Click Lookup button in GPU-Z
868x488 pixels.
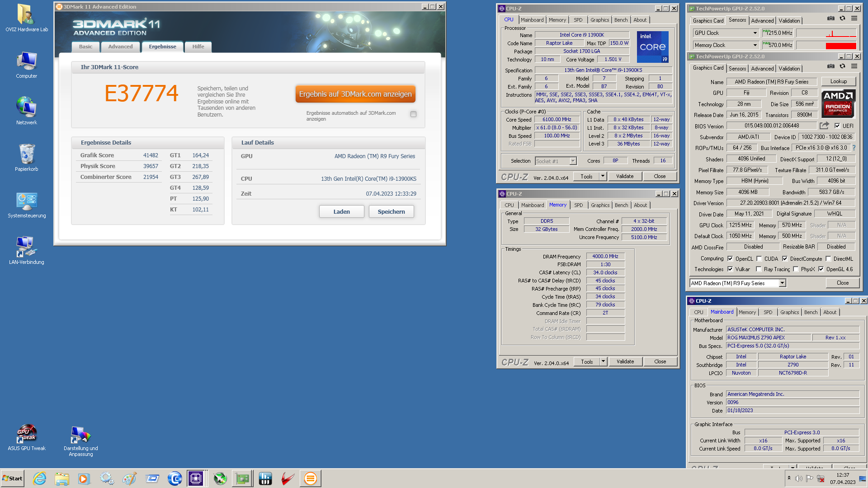pyautogui.click(x=838, y=81)
